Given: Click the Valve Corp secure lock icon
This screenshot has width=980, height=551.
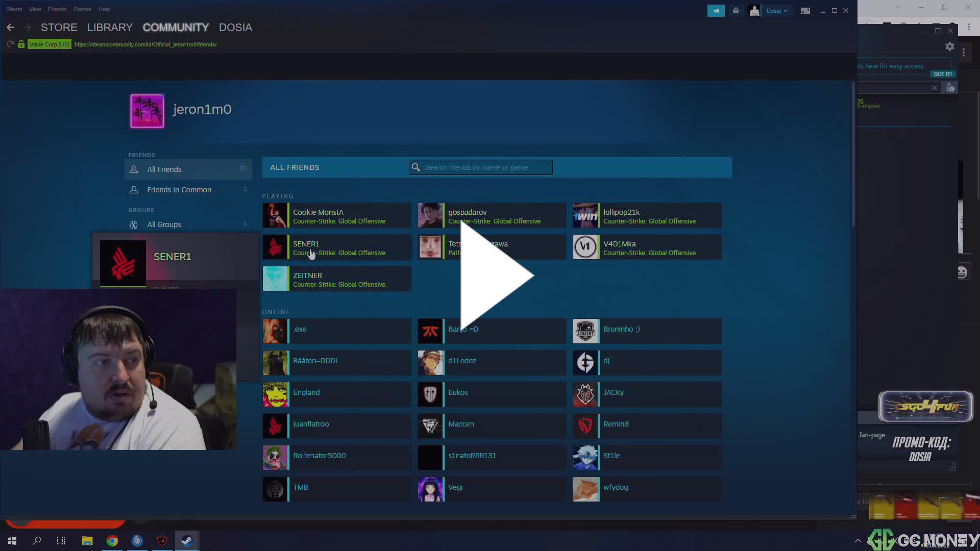Looking at the screenshot, I should coord(21,44).
